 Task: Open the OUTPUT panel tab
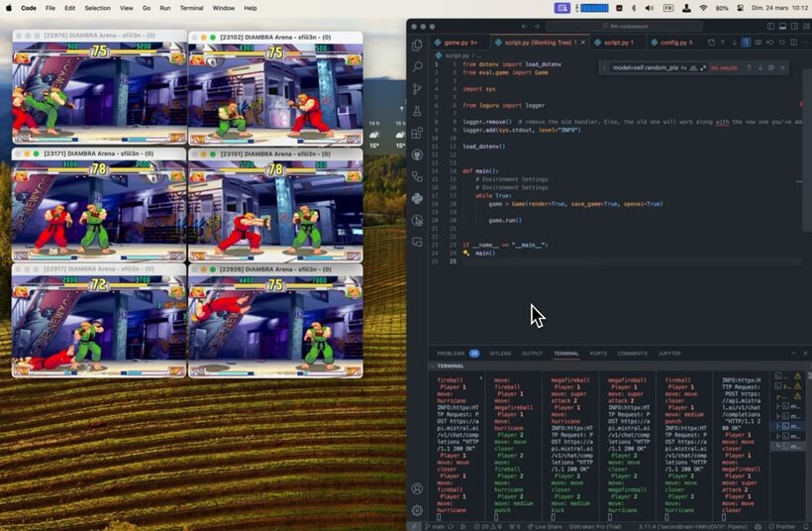532,353
